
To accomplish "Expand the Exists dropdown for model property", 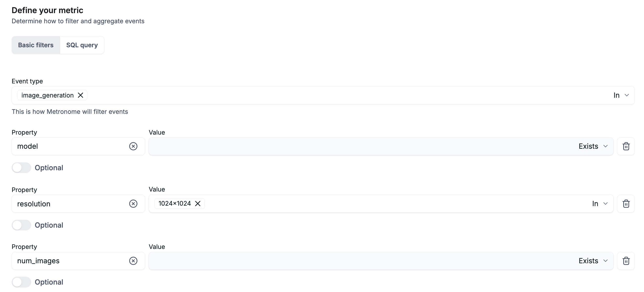I will pos(593,146).
